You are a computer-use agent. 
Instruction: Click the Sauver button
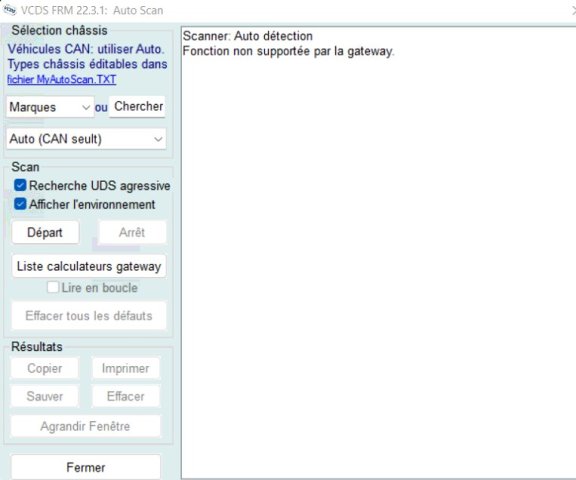point(44,396)
